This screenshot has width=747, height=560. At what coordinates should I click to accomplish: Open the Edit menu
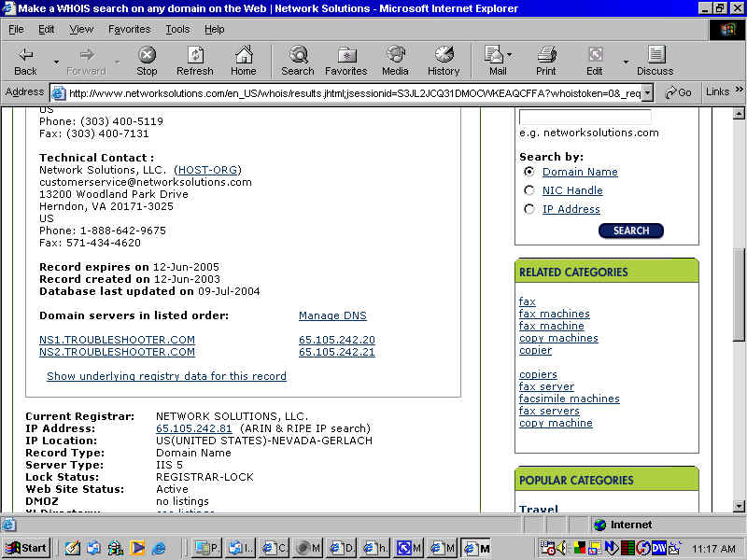point(46,30)
